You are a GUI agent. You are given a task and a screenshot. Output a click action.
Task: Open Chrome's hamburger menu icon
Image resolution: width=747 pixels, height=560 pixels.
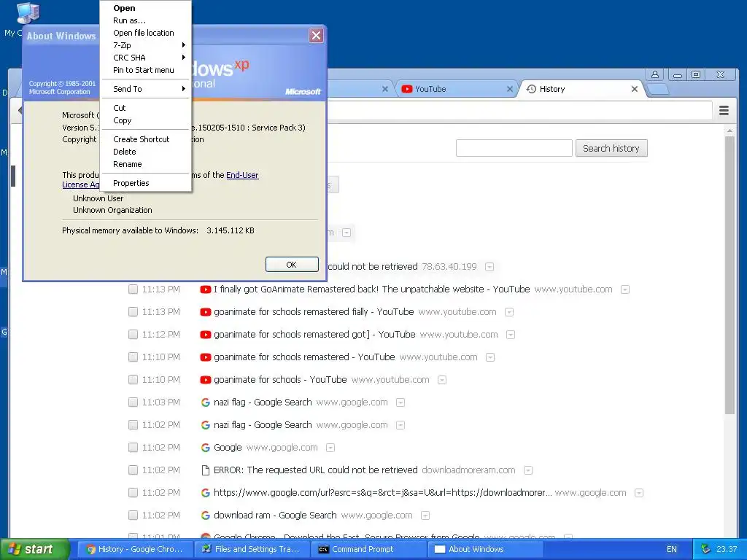(x=724, y=111)
